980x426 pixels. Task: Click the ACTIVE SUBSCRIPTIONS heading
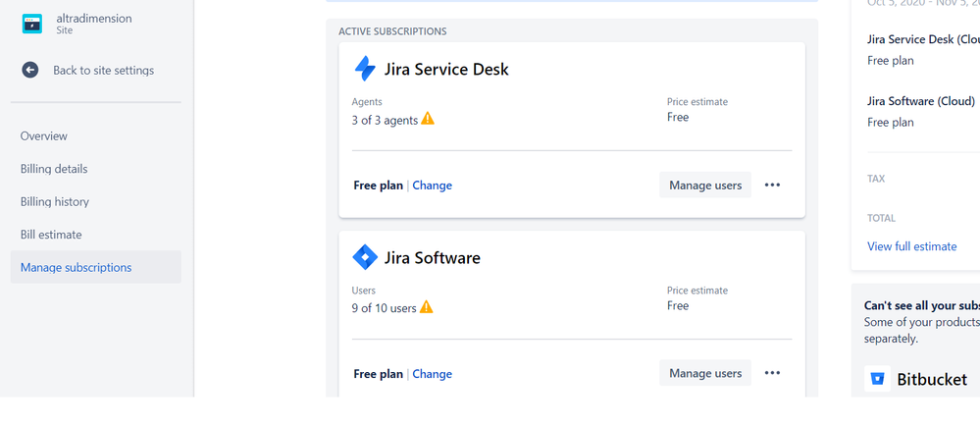point(392,30)
